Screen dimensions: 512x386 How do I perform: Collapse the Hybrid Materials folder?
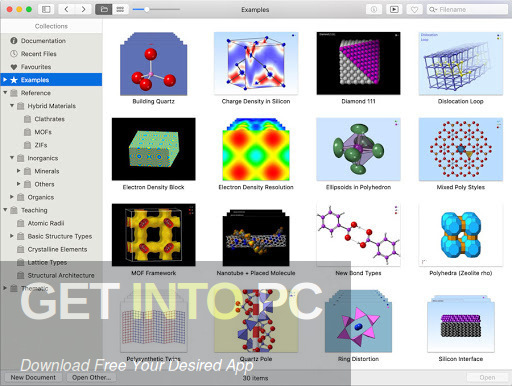pyautogui.click(x=12, y=106)
